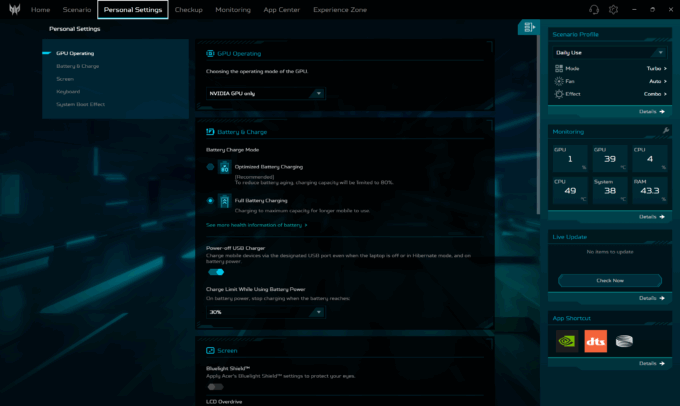Select System Boot Effect in the sidebar
This screenshot has height=406, width=680.
pos(80,104)
